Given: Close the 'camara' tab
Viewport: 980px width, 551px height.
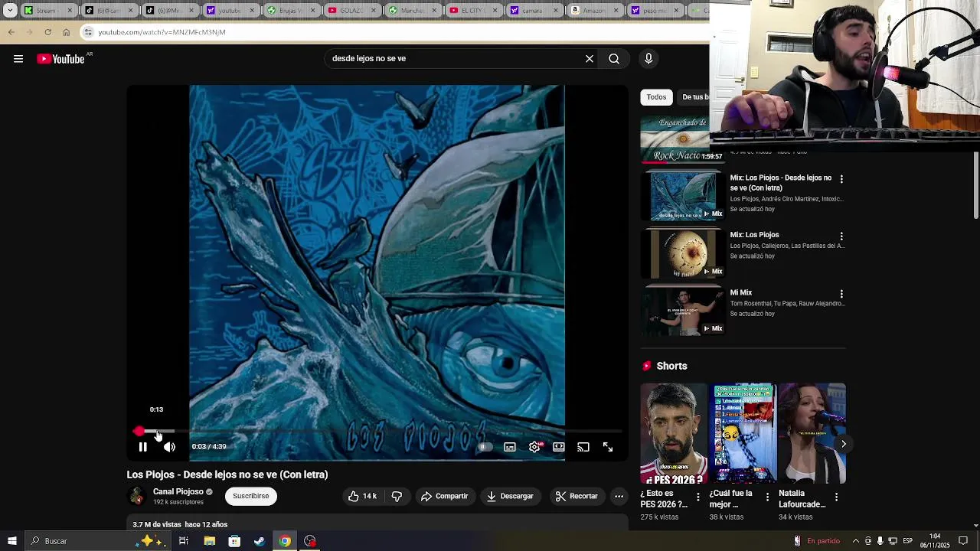Looking at the screenshot, I should [557, 11].
